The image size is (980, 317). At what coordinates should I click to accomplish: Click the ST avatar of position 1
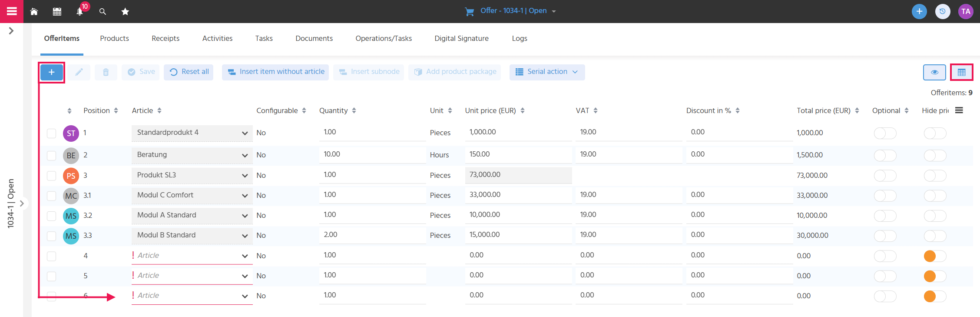(71, 133)
